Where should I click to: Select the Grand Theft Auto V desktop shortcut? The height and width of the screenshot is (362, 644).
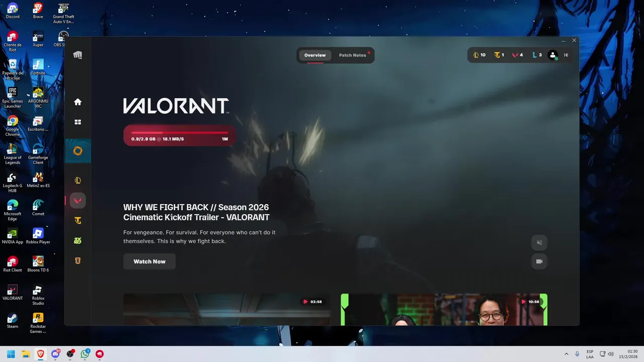point(63,14)
